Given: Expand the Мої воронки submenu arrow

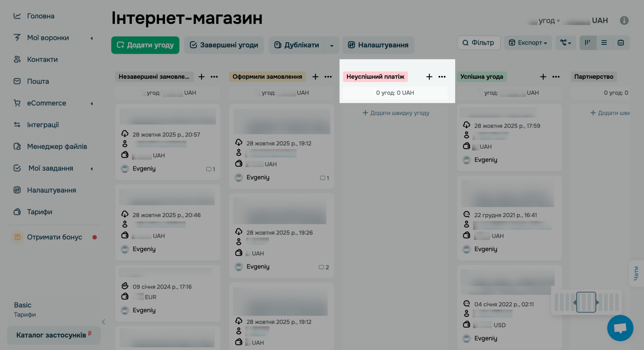Looking at the screenshot, I should tap(92, 38).
